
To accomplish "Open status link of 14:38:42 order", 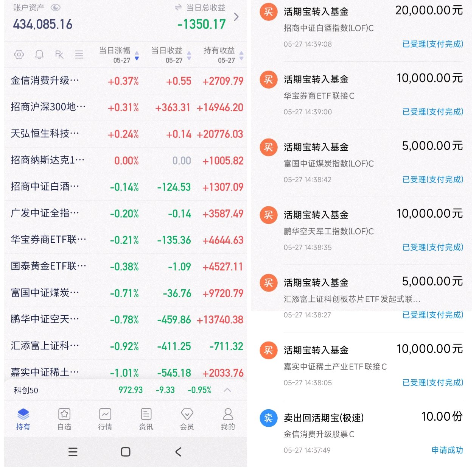I will (433, 179).
